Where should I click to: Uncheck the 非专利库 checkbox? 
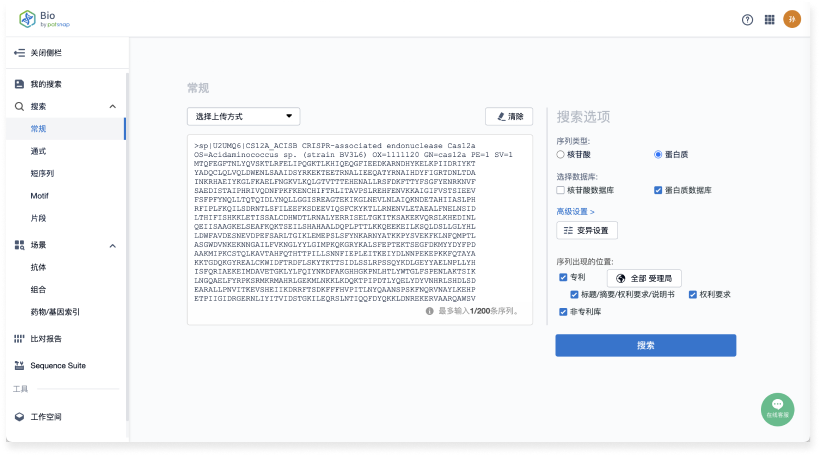563,313
